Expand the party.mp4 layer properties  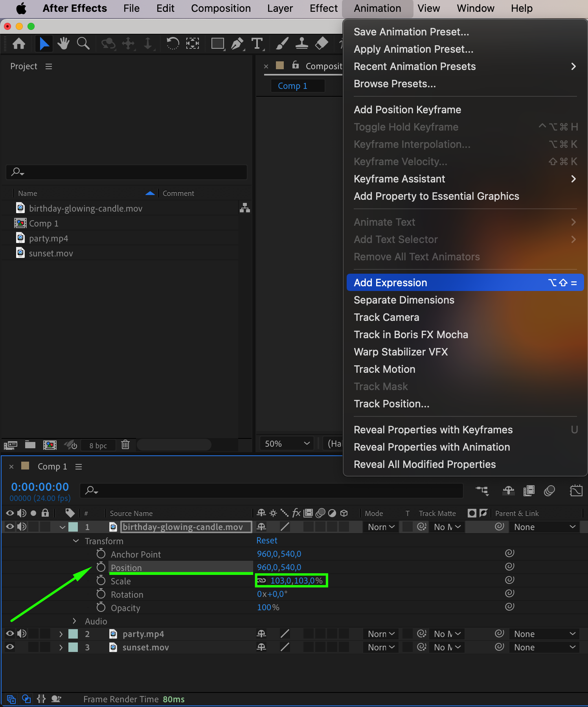coord(61,634)
